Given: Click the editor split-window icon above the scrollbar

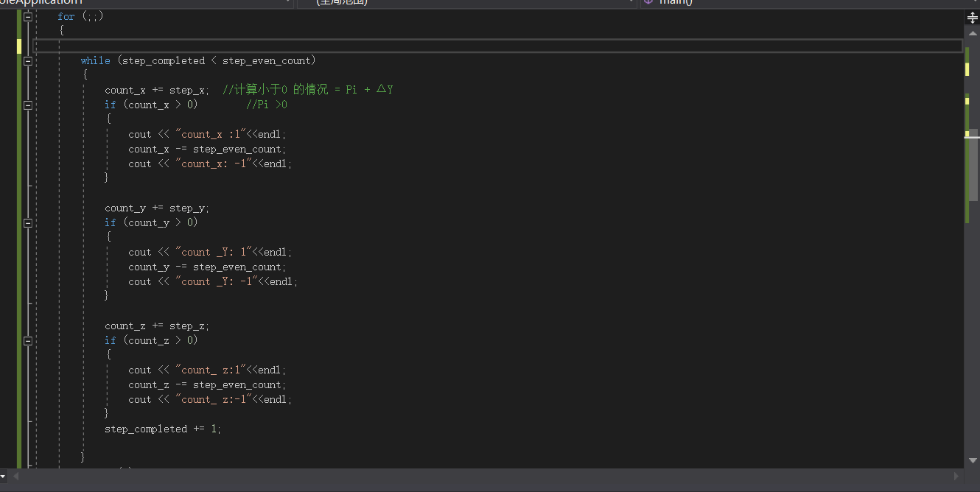Looking at the screenshot, I should tap(972, 18).
